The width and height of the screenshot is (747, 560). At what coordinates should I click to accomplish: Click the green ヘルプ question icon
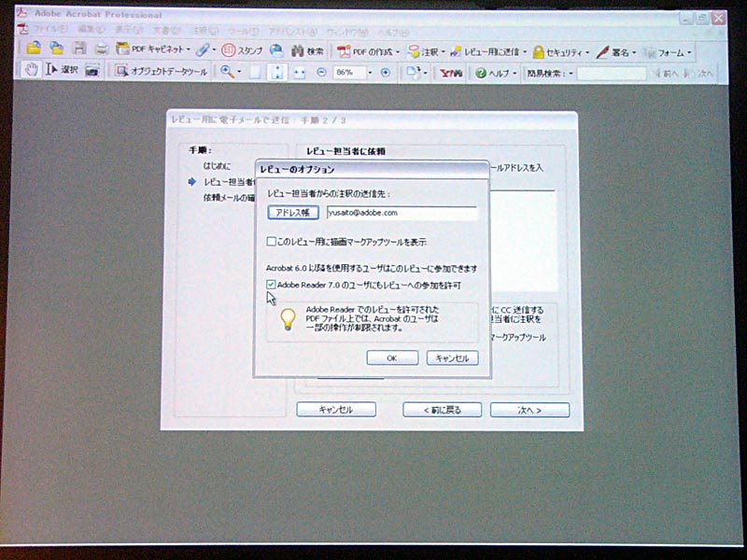[480, 73]
